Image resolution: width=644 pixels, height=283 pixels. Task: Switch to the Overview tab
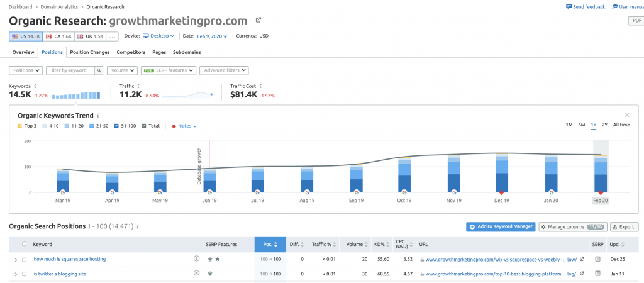click(23, 52)
